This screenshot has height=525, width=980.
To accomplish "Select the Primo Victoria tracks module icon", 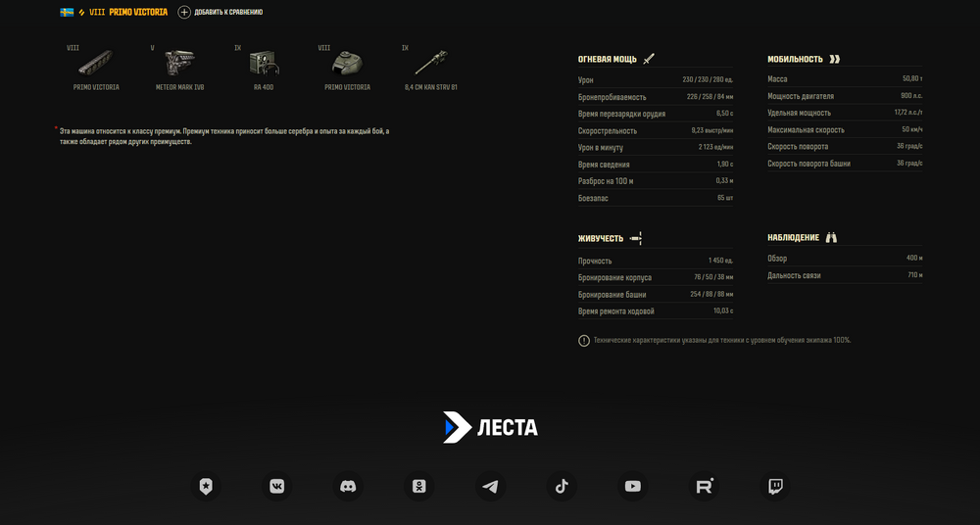I will (96, 63).
